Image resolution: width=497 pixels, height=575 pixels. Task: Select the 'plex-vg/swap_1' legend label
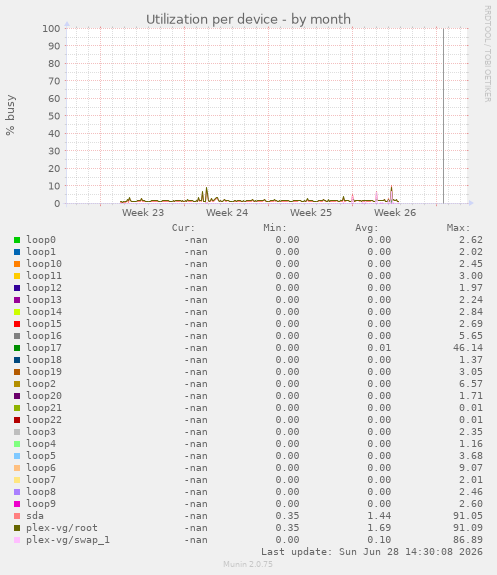pyautogui.click(x=68, y=540)
